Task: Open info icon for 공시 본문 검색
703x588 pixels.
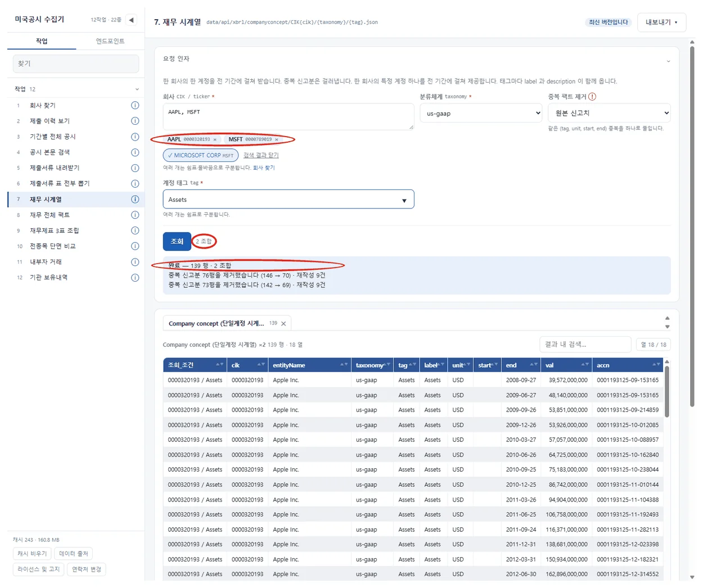Action: 135,152
